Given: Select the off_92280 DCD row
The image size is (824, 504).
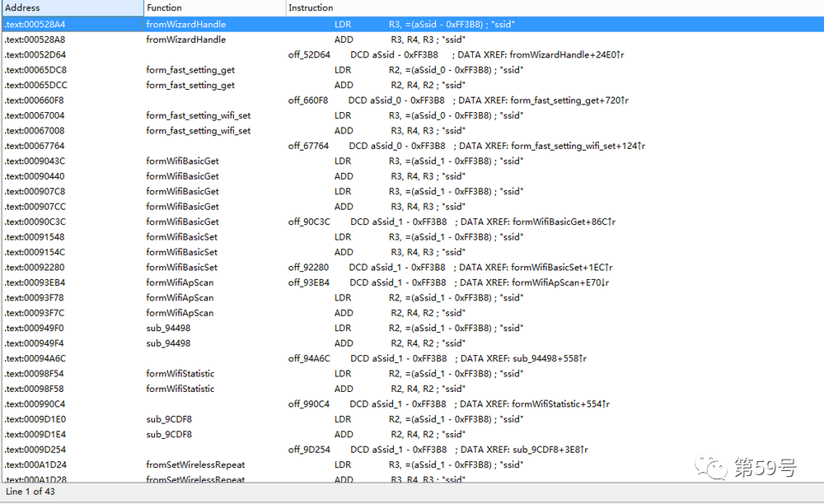Looking at the screenshot, I should point(413,268).
